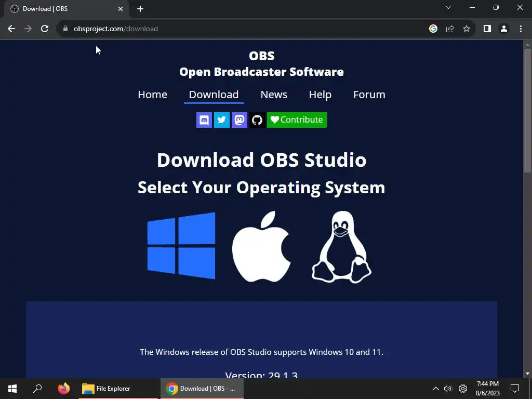Open the Download nav item
The image size is (532, 399).
tap(214, 95)
